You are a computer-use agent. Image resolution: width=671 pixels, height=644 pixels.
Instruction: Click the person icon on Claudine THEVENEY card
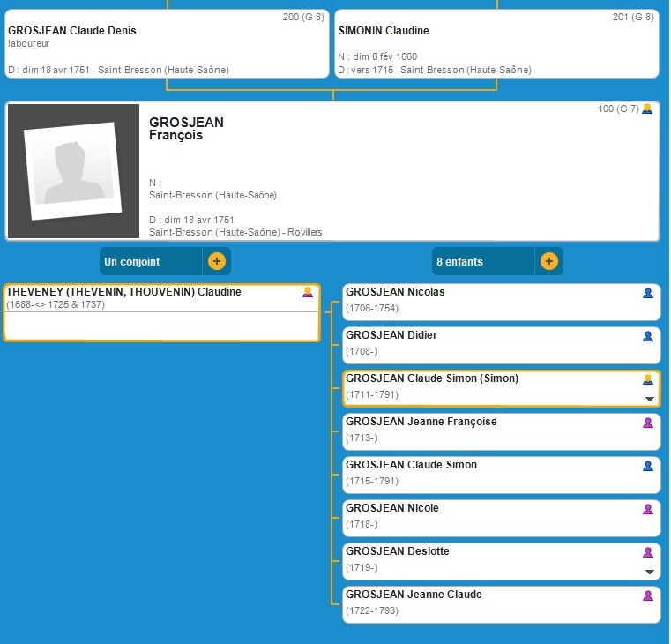click(308, 292)
